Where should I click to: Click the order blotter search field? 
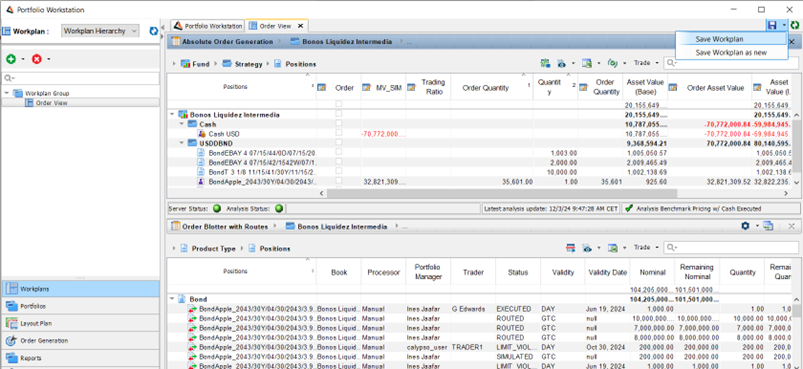[732, 248]
